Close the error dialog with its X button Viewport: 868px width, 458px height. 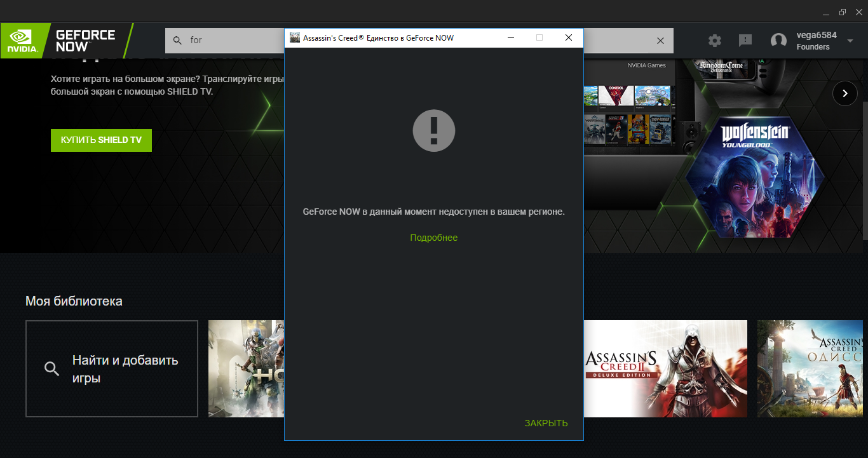click(568, 37)
